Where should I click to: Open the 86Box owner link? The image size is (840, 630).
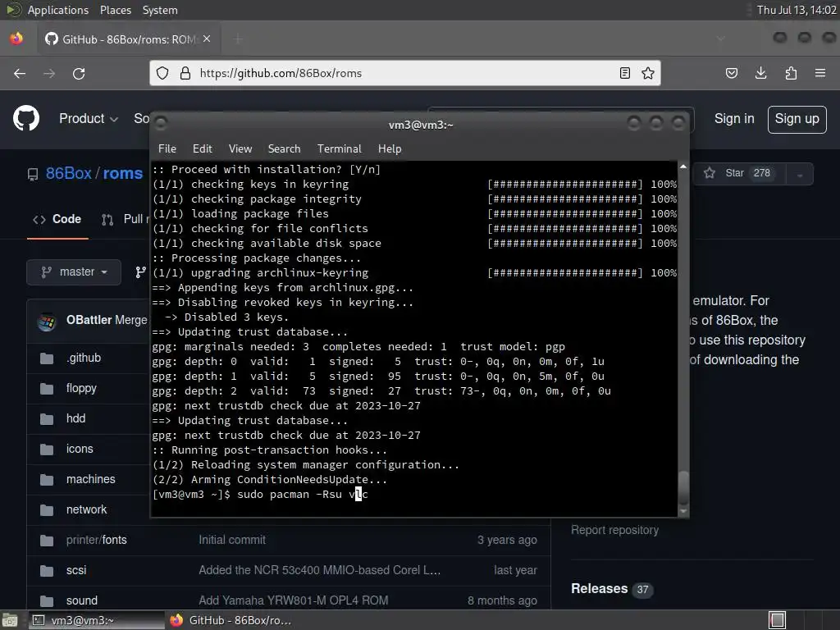coord(69,174)
